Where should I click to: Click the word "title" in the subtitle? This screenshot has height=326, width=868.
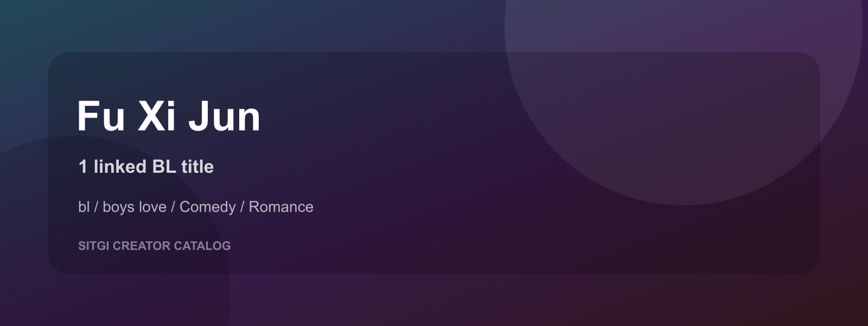[197, 166]
